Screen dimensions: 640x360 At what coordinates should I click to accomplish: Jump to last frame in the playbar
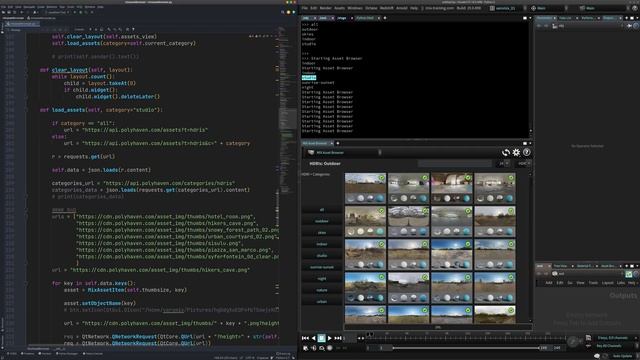point(338,338)
